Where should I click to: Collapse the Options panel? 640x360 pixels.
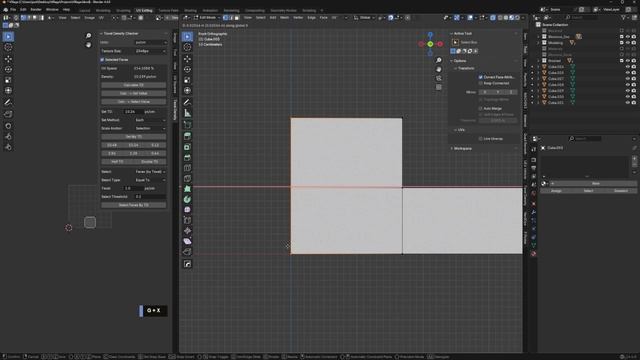click(460, 61)
